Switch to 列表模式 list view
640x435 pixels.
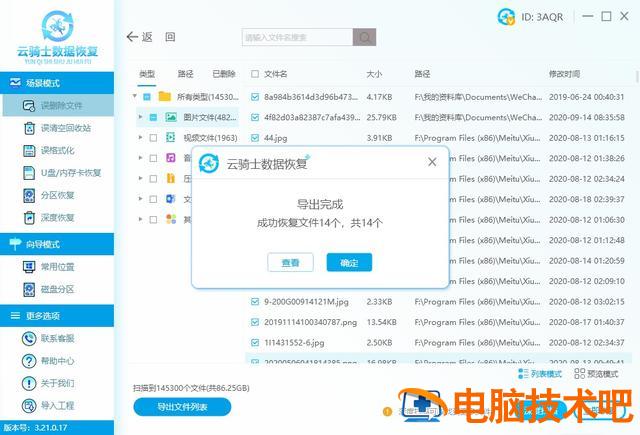click(x=540, y=374)
